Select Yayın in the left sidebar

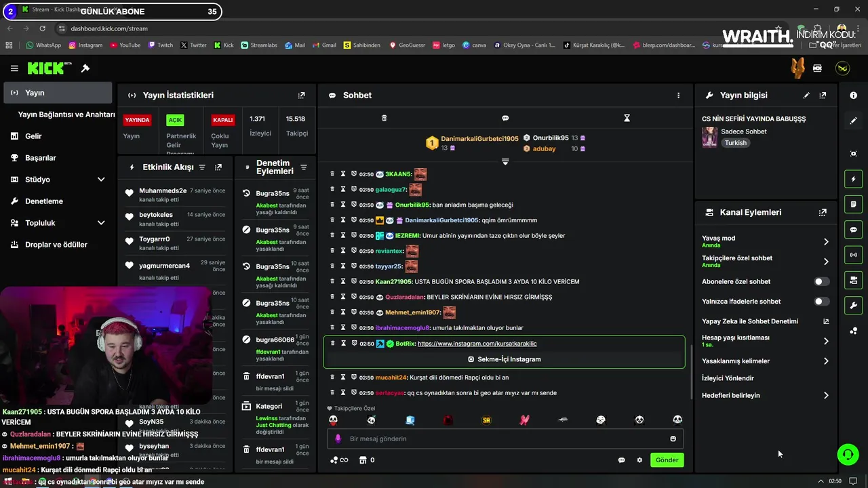[58, 93]
